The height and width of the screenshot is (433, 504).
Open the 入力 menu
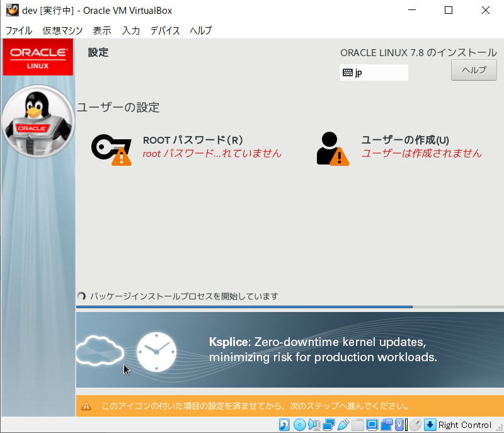pyautogui.click(x=131, y=30)
